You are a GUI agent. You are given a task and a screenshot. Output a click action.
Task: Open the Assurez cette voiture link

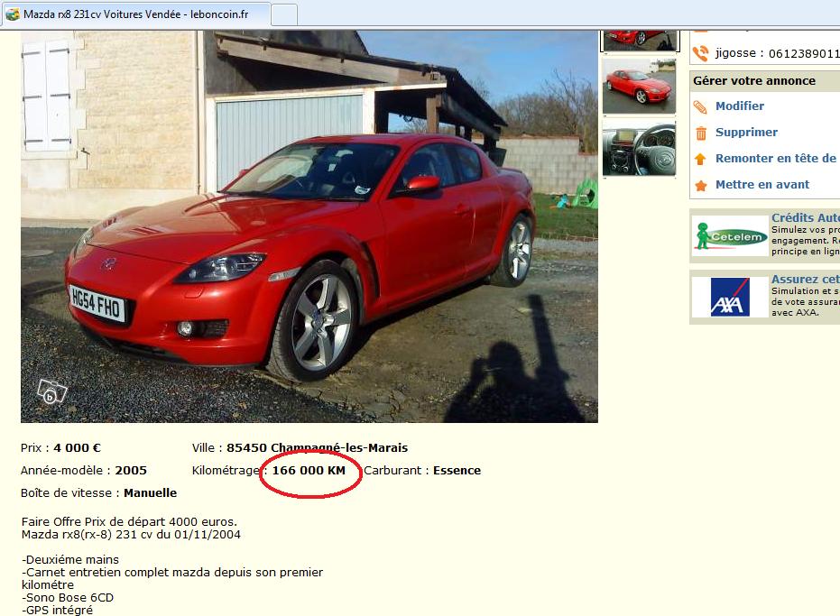(805, 280)
